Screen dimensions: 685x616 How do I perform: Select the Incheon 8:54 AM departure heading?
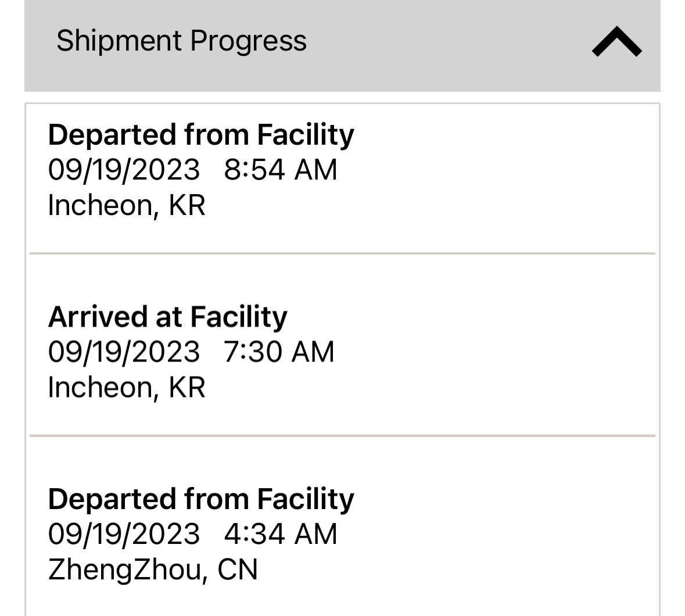tap(200, 135)
